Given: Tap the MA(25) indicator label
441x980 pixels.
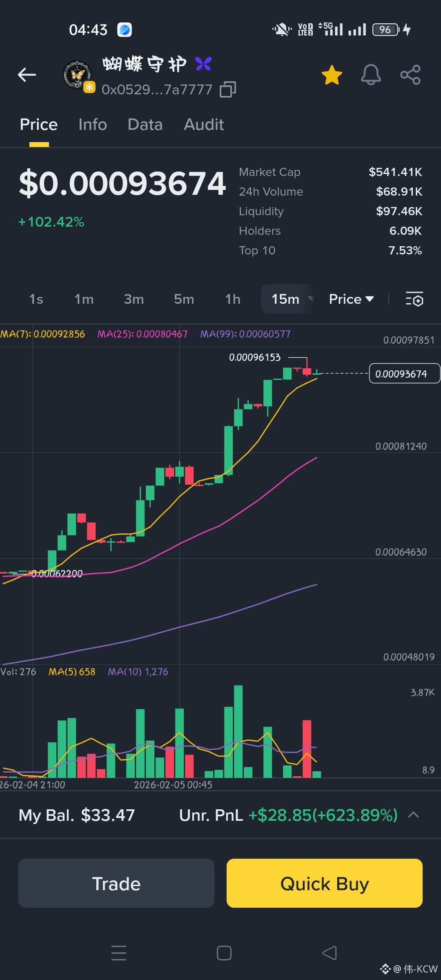Looking at the screenshot, I should point(143,334).
